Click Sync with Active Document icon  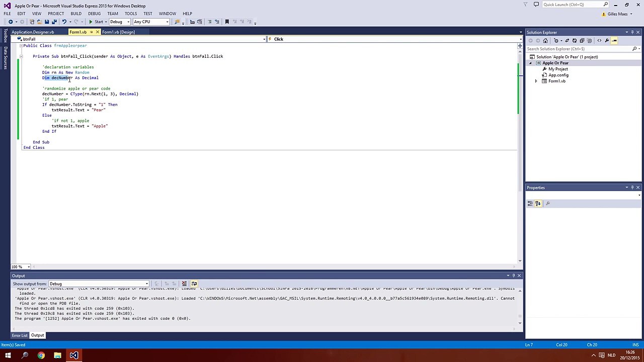[567, 41]
